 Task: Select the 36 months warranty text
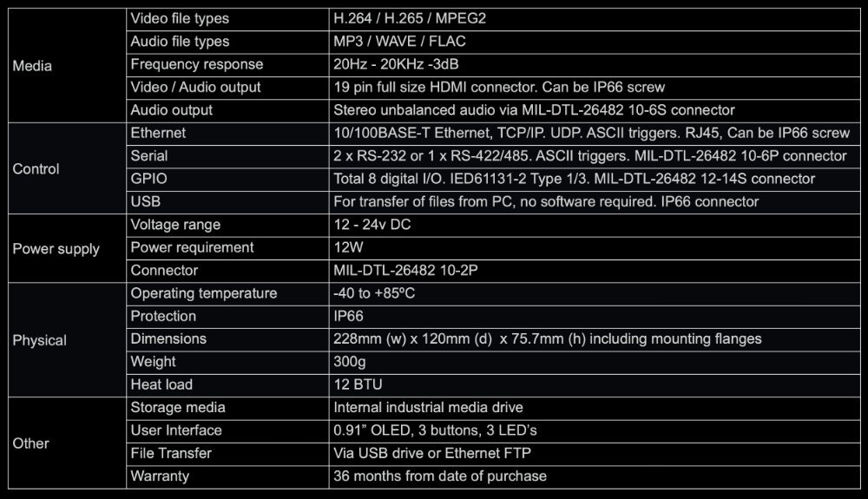440,476
